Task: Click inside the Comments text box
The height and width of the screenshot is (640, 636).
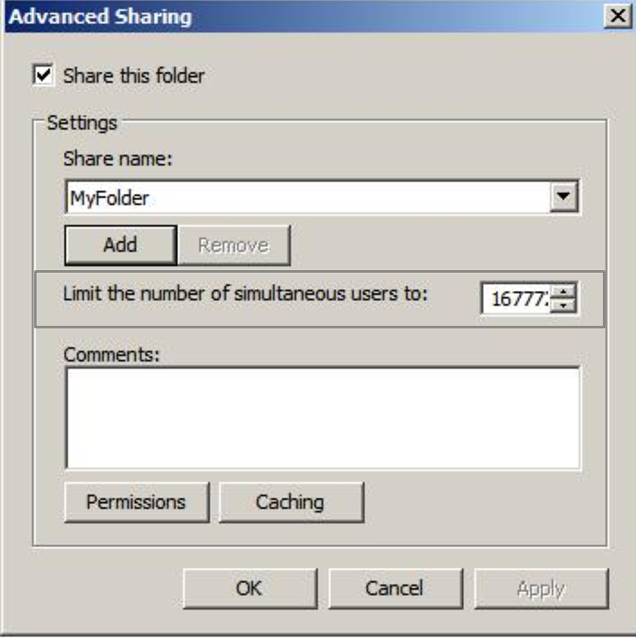Action: [322, 418]
